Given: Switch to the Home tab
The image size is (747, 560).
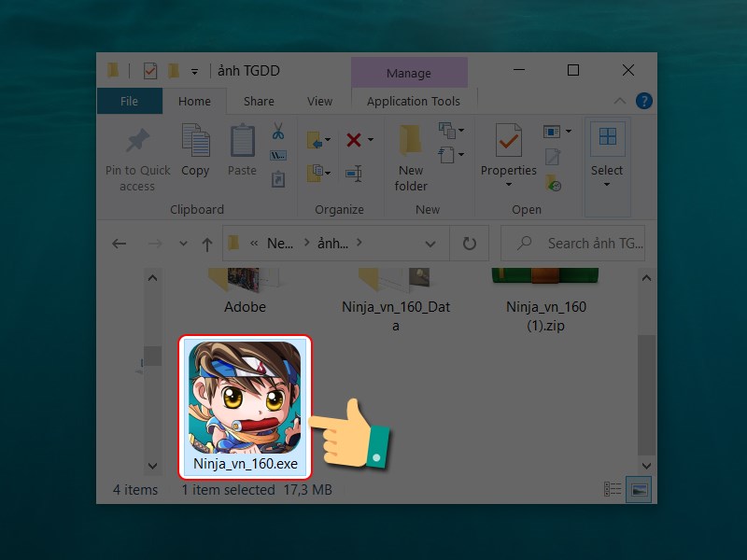Looking at the screenshot, I should coord(194,101).
